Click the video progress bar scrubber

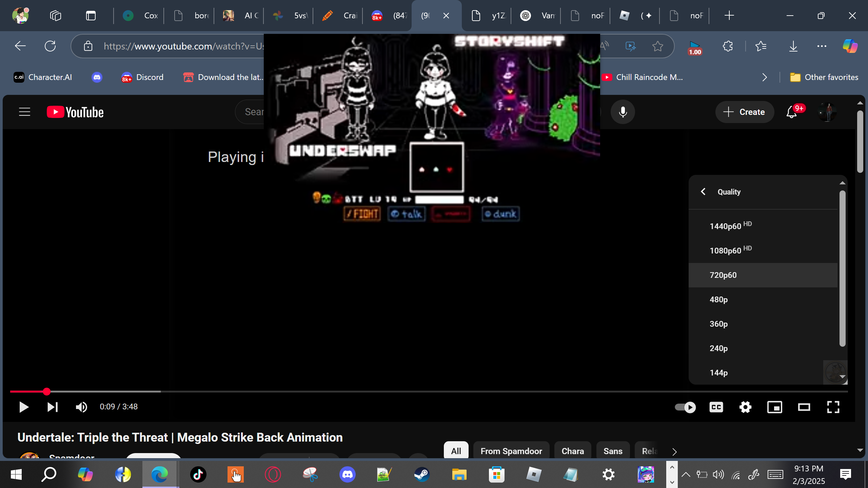click(47, 392)
